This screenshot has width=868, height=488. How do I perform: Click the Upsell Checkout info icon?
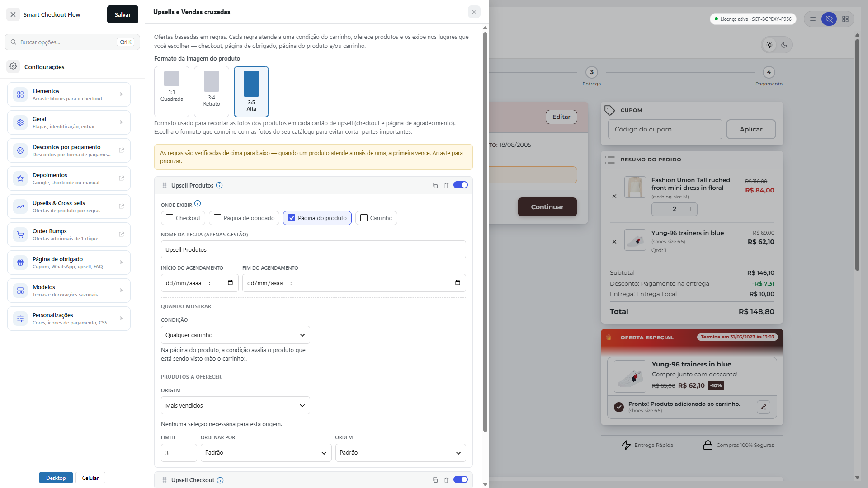point(220,480)
